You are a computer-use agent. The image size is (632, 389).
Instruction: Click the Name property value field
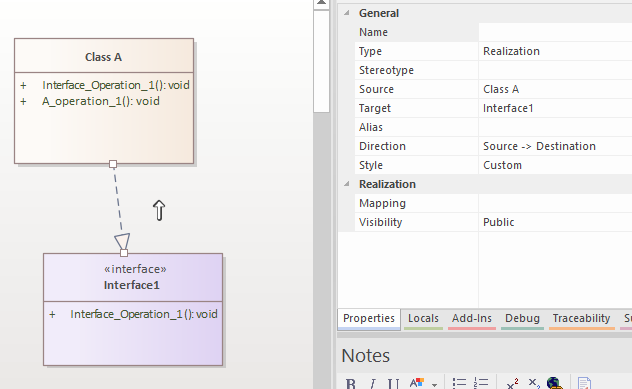click(x=555, y=32)
